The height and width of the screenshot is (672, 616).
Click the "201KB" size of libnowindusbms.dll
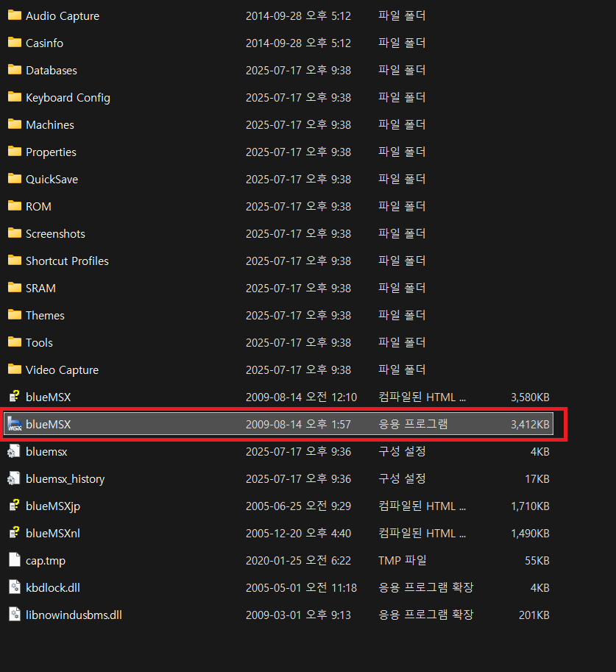pyautogui.click(x=534, y=615)
